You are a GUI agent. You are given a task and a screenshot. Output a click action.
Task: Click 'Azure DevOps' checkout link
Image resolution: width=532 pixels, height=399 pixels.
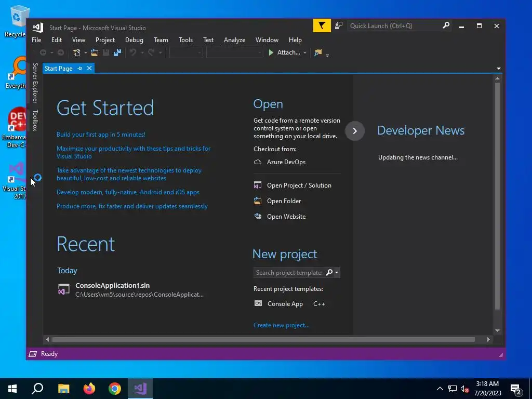point(286,162)
